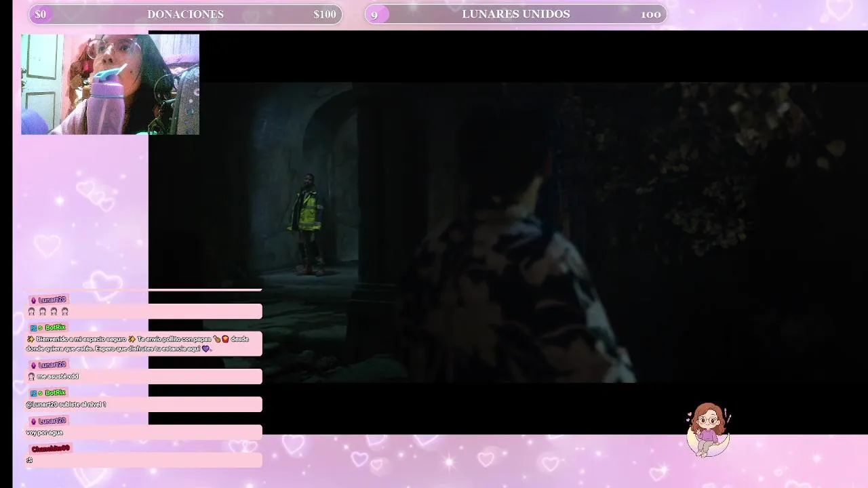Click the purple heart emoji in the welcome message
This screenshot has height=488, width=868.
pos(205,348)
